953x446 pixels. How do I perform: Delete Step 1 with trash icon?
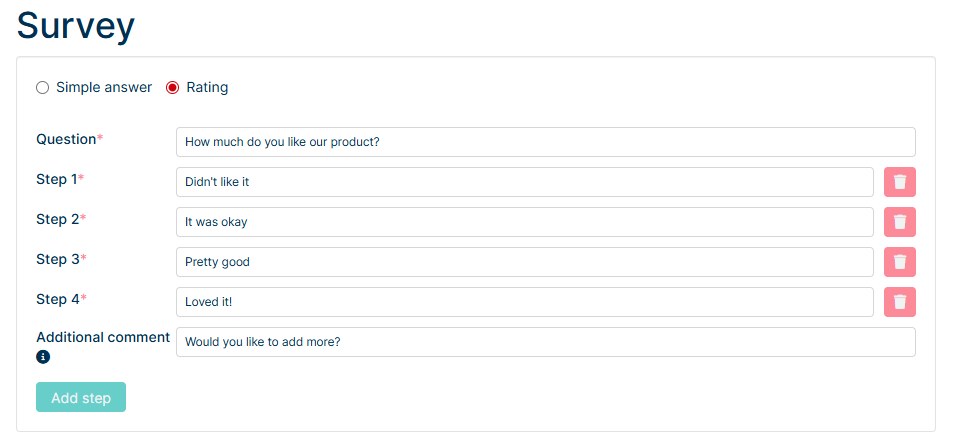(900, 182)
